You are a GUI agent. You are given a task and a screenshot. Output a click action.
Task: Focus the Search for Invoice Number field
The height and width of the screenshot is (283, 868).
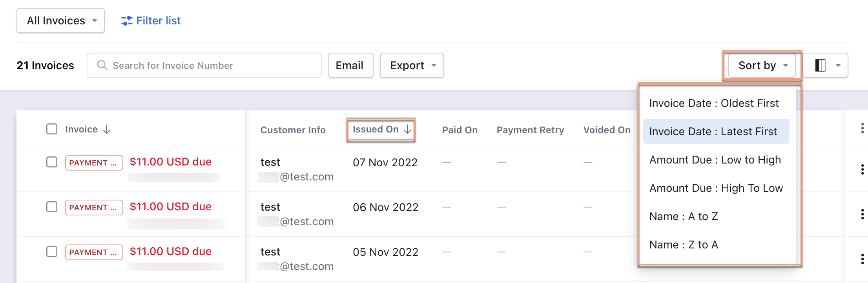(x=212, y=65)
